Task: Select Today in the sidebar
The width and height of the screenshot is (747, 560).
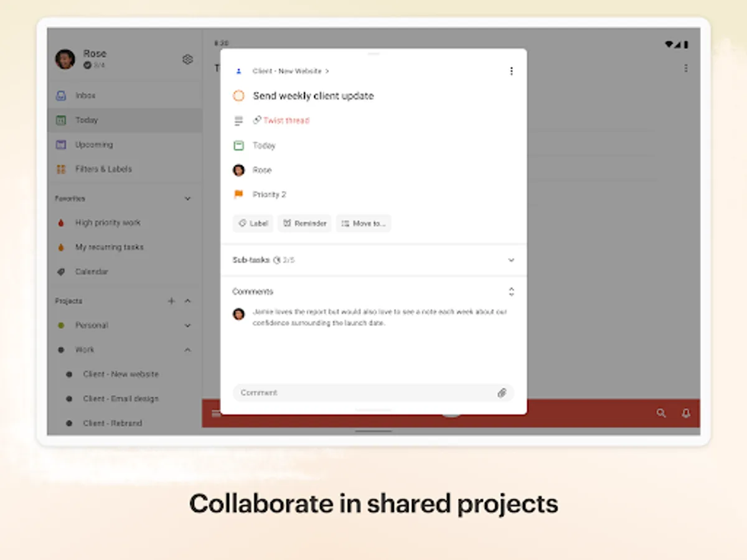Action: tap(125, 120)
